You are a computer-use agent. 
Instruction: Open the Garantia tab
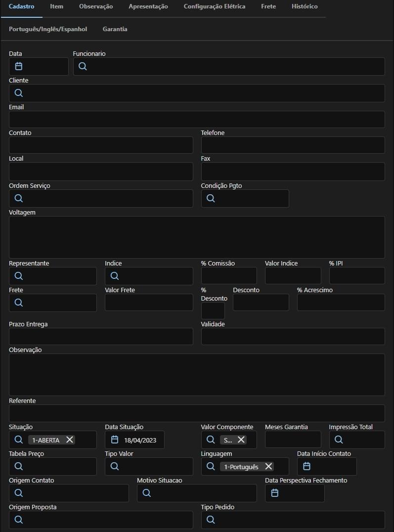[115, 29]
